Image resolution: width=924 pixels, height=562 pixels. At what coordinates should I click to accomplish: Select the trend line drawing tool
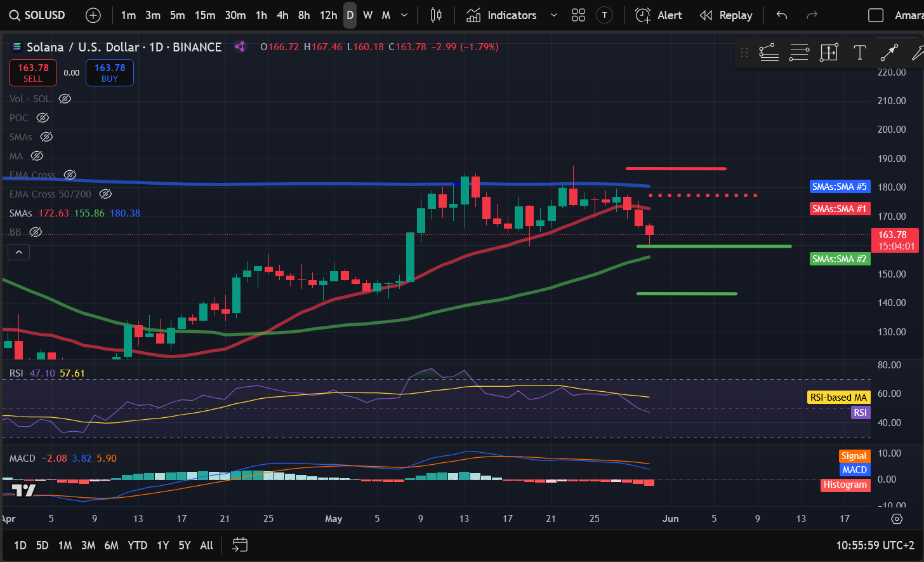tap(769, 53)
